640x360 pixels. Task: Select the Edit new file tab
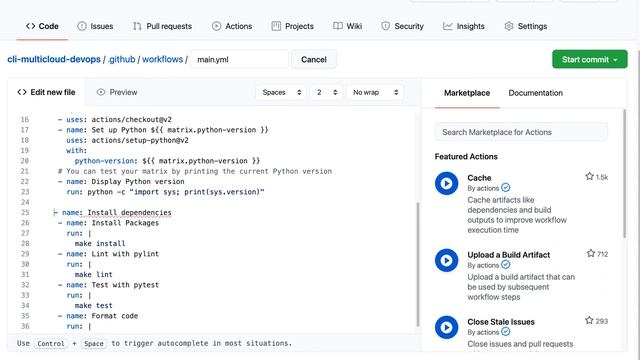coord(46,92)
